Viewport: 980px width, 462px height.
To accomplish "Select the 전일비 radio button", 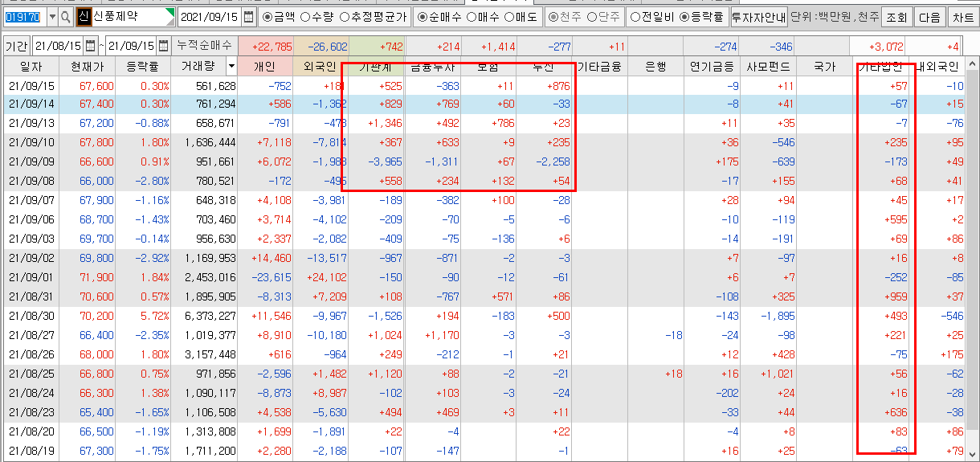I will 635,16.
